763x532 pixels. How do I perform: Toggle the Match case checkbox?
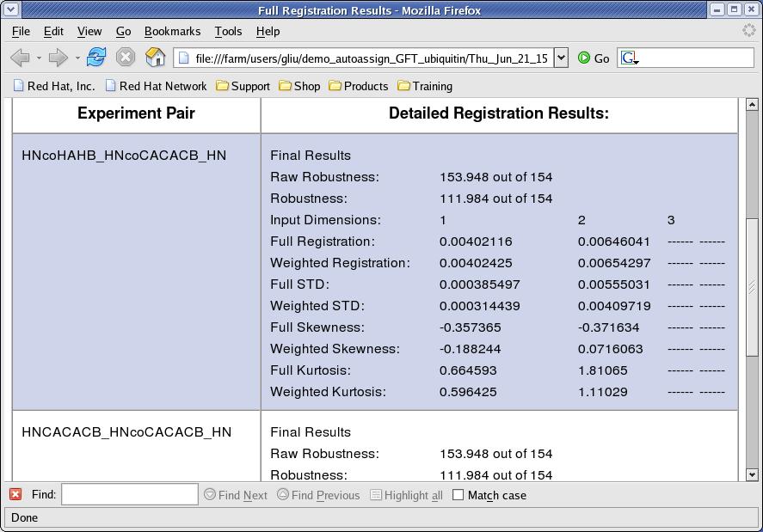pyautogui.click(x=458, y=495)
